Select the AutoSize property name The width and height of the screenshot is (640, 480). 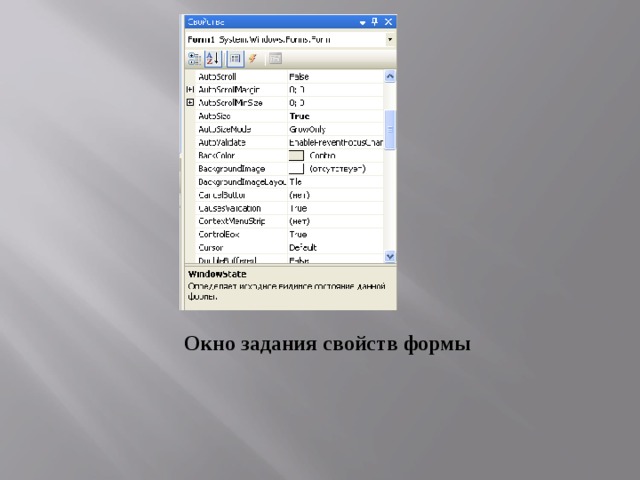coord(214,116)
